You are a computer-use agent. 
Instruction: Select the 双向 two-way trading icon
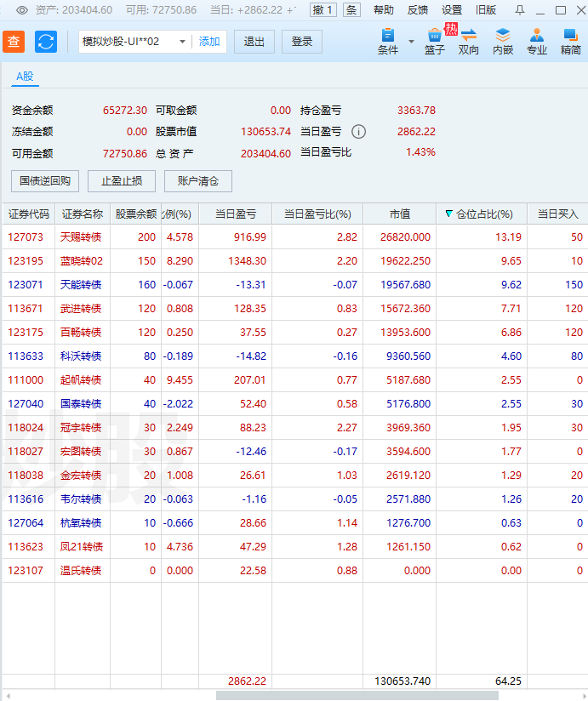(468, 42)
